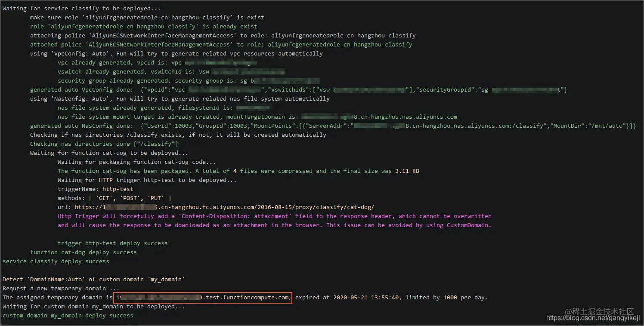This screenshot has height=326, width=644.
Task: Click the 'nas file system already generated' line
Action: coord(164,108)
